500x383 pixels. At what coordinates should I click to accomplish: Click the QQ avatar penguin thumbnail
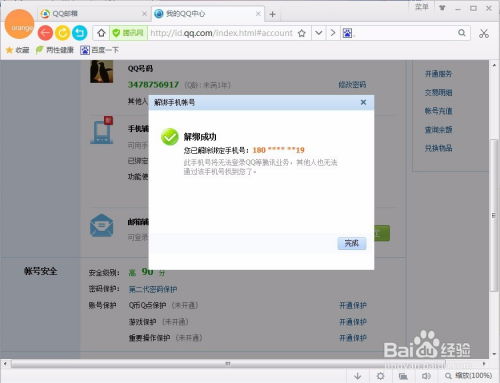[101, 71]
